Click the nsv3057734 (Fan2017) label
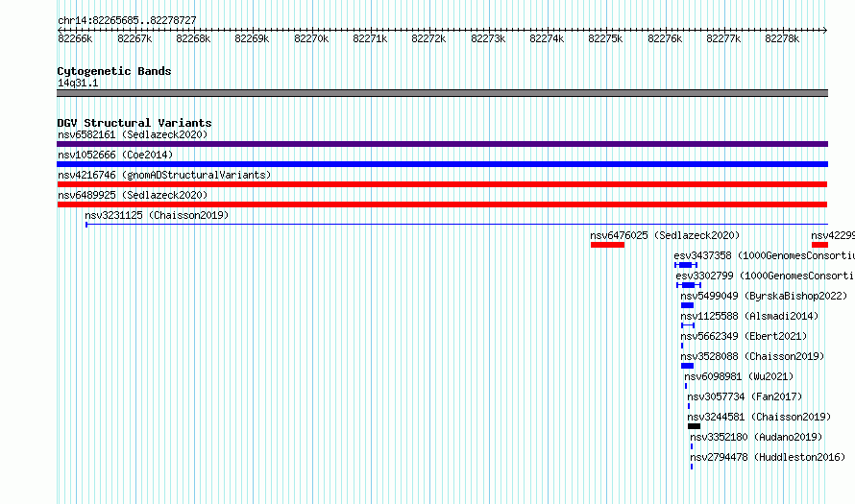The height and width of the screenshot is (504, 855). point(745,396)
